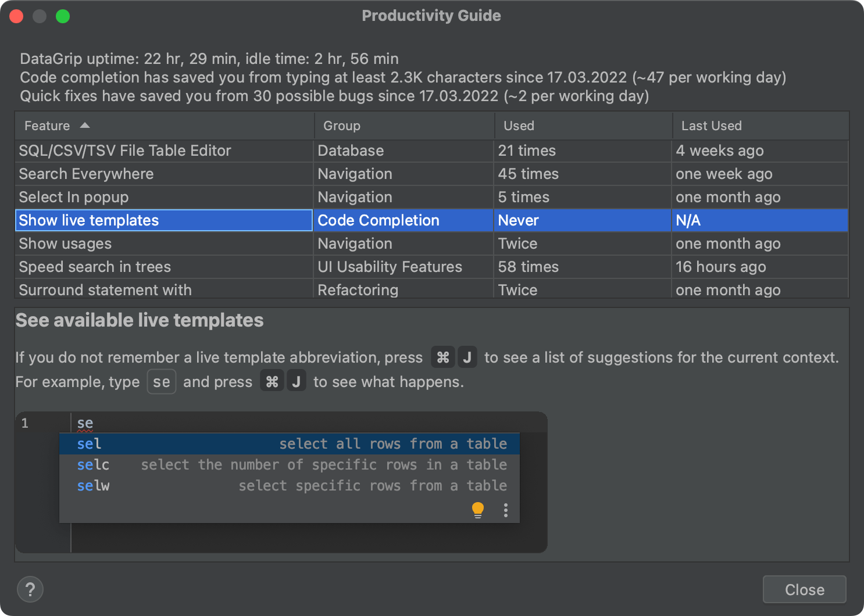Click the lightbulb icon in the completion popup
This screenshot has width=864, height=616.
click(478, 509)
